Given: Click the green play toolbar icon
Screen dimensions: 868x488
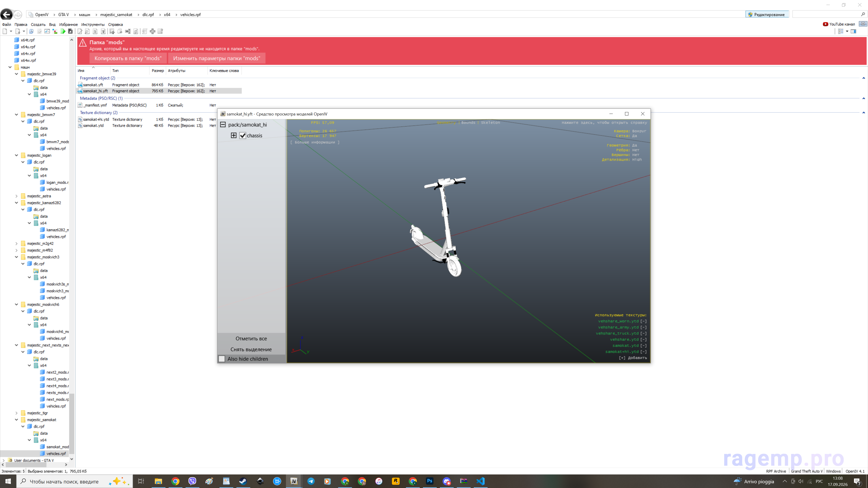Looking at the screenshot, I should pos(63,31).
